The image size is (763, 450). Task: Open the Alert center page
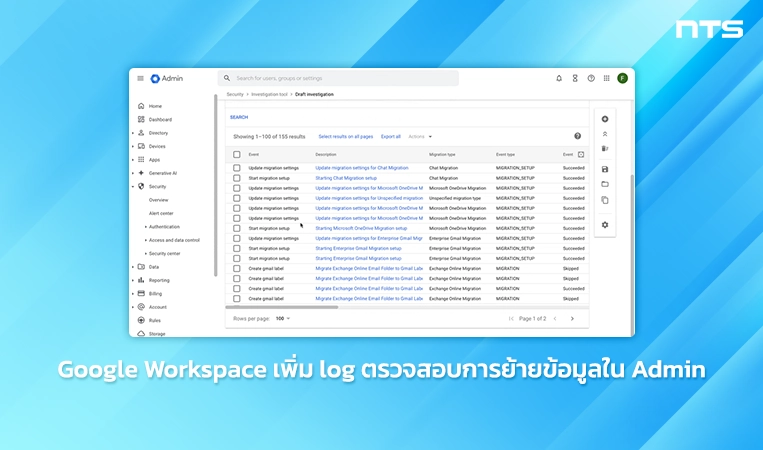pyautogui.click(x=161, y=213)
